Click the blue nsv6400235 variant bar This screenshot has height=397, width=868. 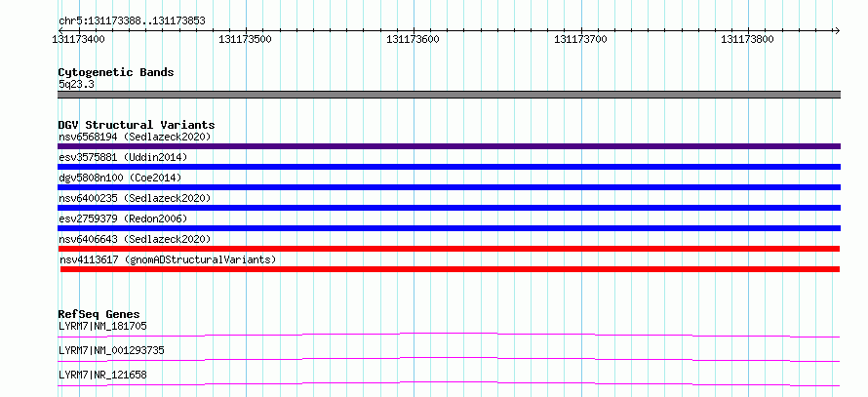click(x=449, y=208)
